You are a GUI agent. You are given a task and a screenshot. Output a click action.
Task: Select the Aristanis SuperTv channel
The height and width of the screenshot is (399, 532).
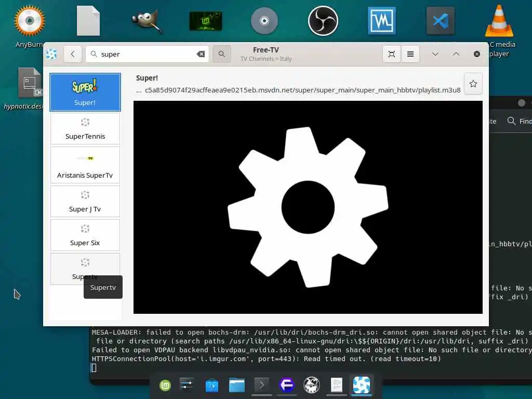click(x=85, y=165)
